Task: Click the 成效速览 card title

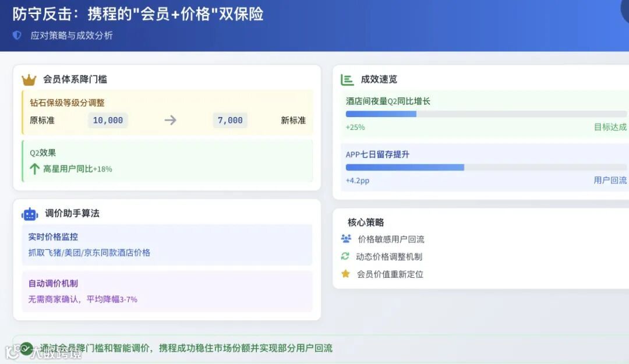Action: 379,79
